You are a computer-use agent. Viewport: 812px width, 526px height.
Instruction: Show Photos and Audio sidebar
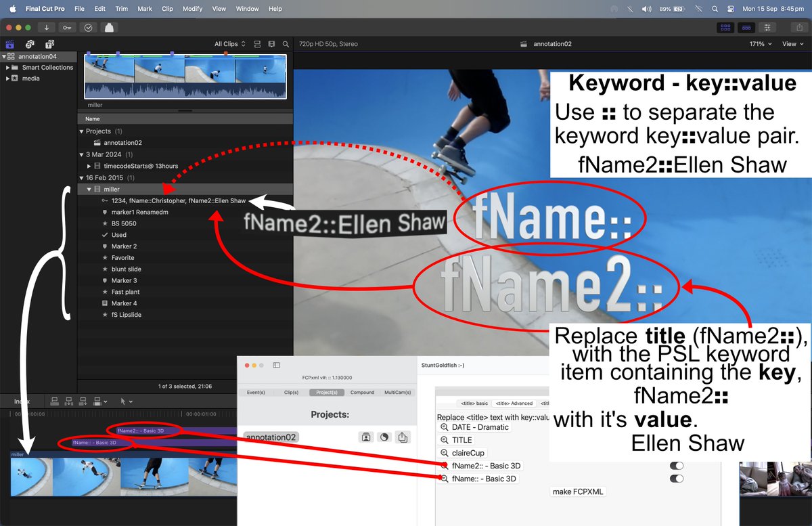30,44
